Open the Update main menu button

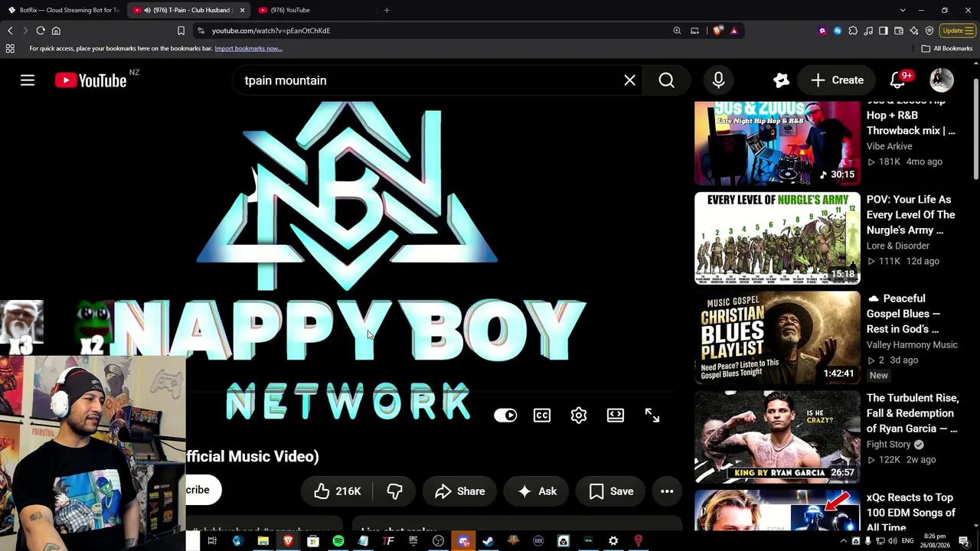958,31
